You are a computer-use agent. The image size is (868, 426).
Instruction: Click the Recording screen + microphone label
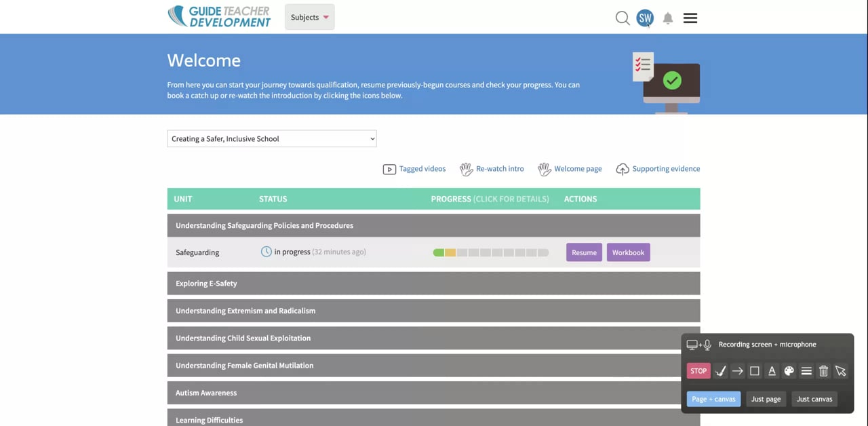768,345
